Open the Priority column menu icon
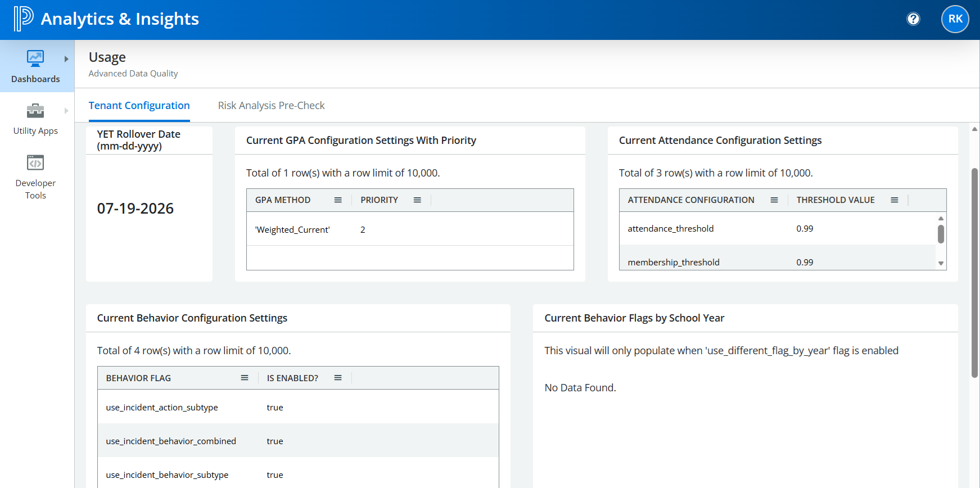980x488 pixels. tap(417, 200)
